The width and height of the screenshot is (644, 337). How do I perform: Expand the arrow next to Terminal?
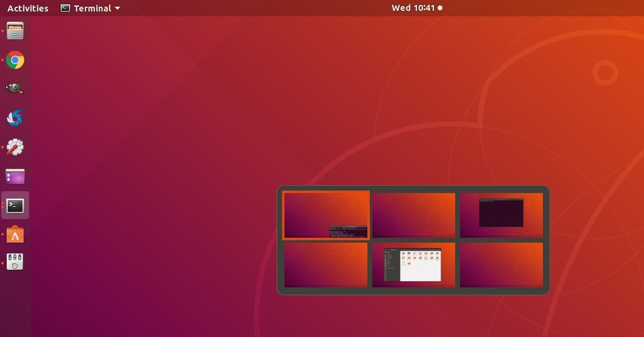[117, 8]
